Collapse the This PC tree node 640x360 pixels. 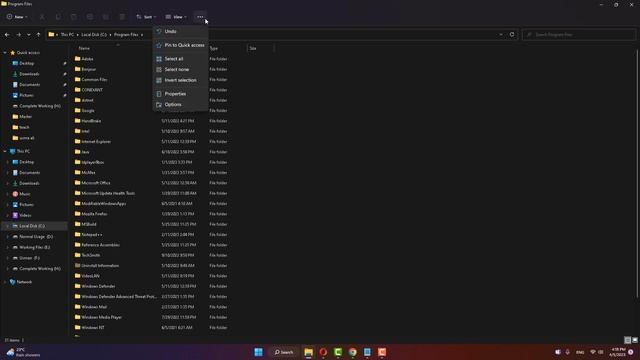pos(5,151)
